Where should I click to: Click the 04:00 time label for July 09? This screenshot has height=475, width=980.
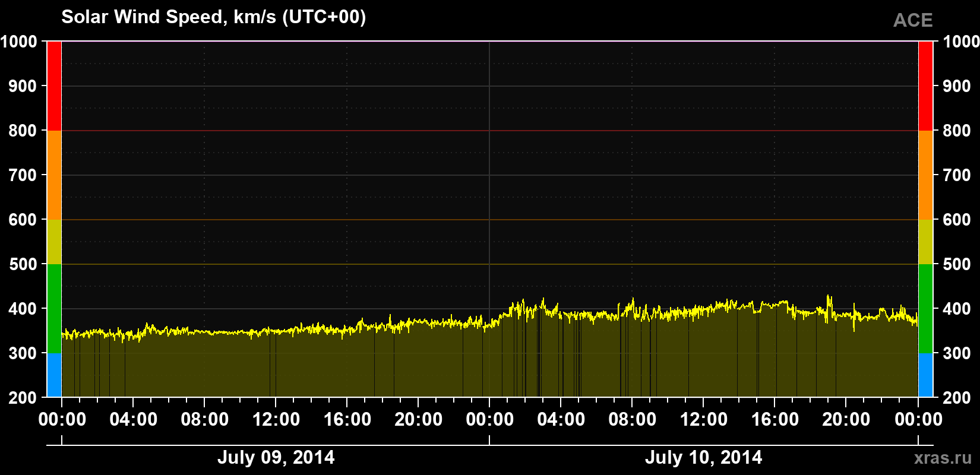pos(133,420)
